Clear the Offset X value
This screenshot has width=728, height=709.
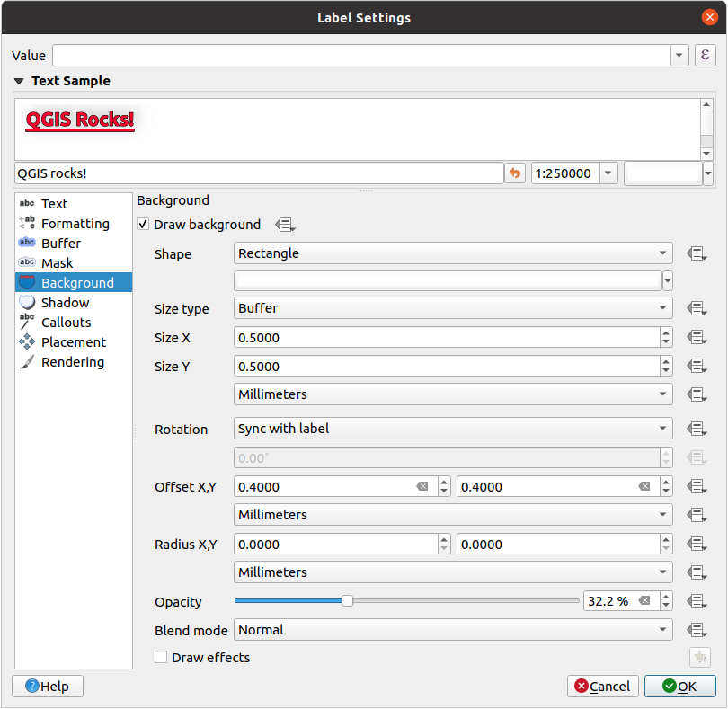pos(422,487)
